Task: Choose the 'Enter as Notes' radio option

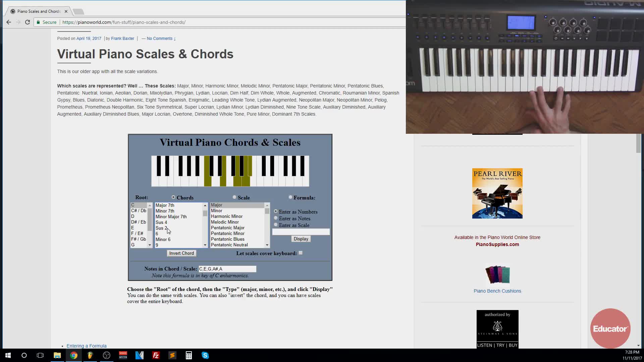Action: pyautogui.click(x=276, y=218)
